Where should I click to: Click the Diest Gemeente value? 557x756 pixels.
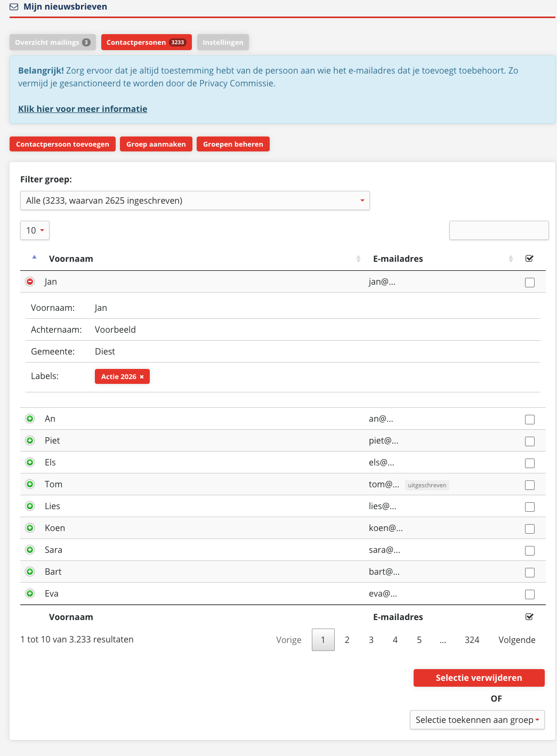tap(105, 351)
